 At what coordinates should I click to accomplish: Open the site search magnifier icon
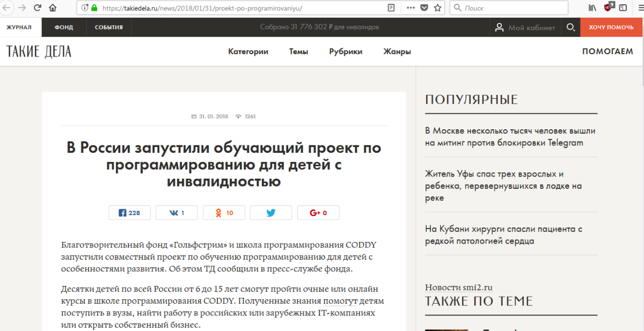point(570,27)
